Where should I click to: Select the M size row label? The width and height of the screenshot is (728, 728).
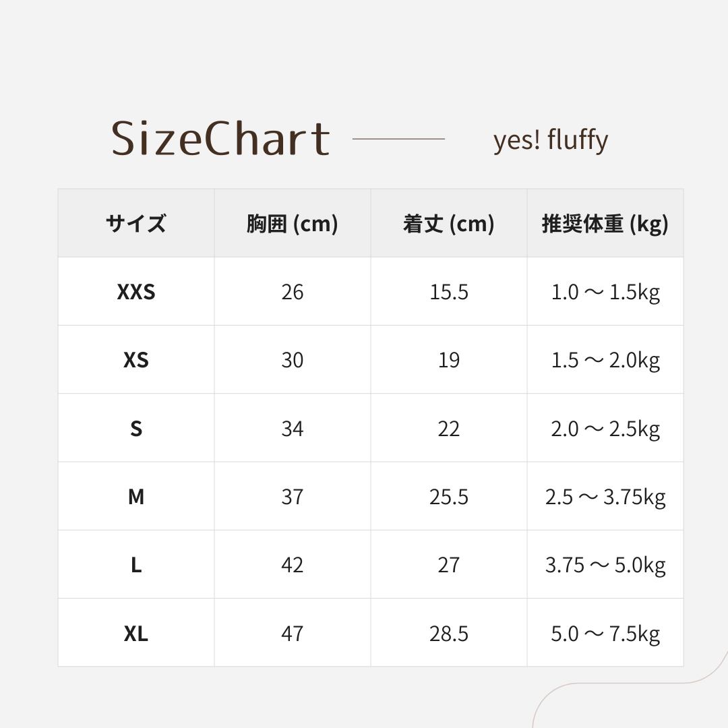[x=135, y=497]
